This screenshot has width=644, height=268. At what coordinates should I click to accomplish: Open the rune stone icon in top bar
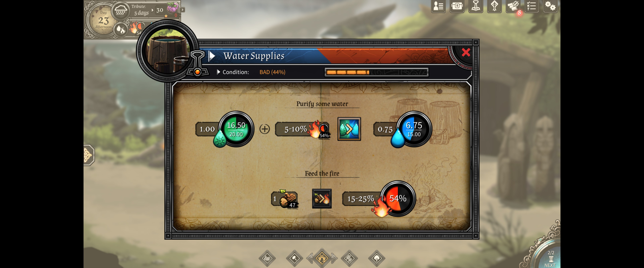(494, 6)
